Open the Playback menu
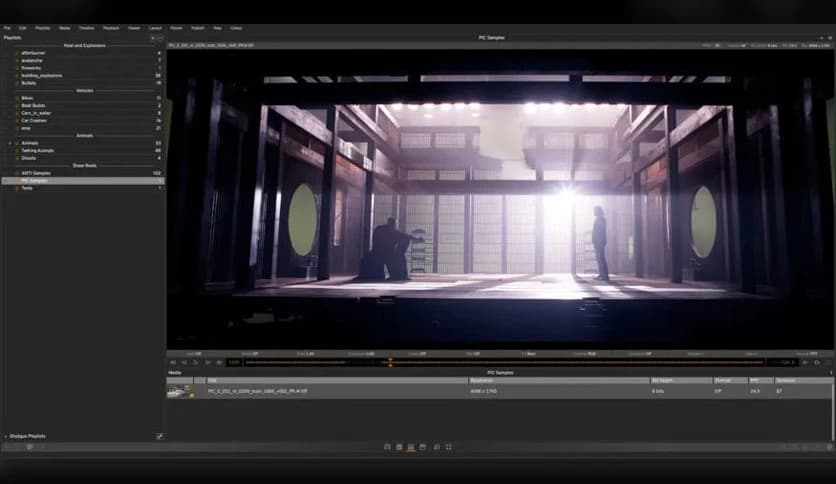 pos(111,28)
